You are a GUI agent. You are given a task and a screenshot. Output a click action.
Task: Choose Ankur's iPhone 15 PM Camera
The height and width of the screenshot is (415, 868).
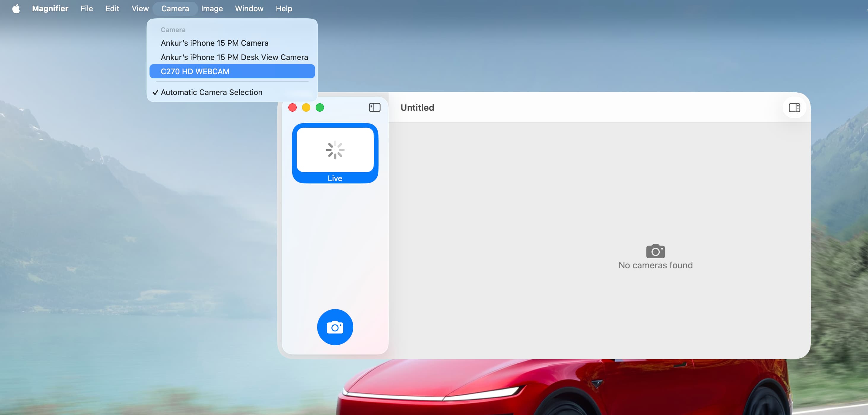click(214, 43)
